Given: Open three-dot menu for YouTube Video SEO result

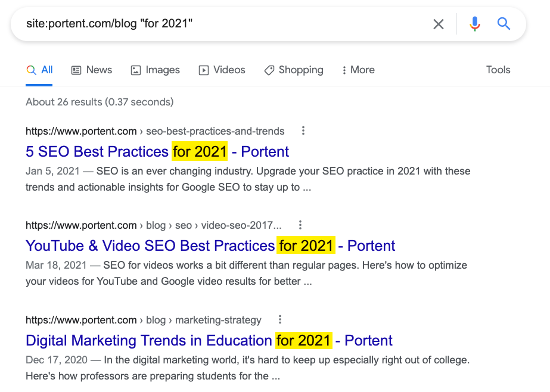Looking at the screenshot, I should tap(300, 225).
